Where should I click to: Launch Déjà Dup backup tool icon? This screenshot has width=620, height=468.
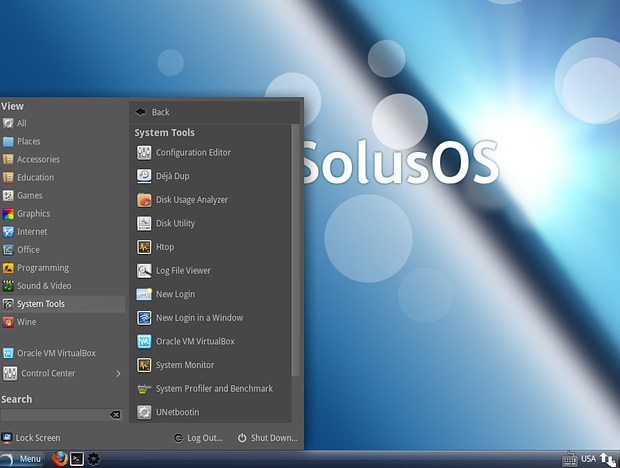(x=144, y=176)
